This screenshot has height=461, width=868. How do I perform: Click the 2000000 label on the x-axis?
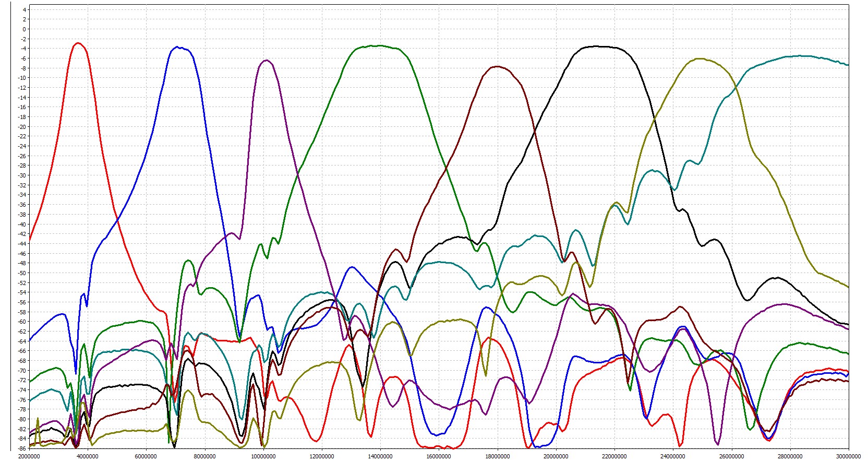[x=29, y=456]
